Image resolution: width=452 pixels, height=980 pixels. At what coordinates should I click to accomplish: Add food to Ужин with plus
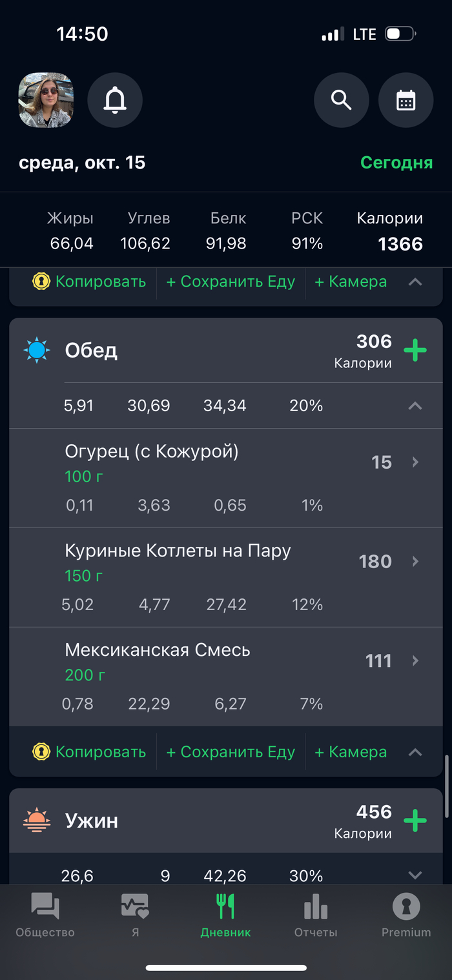point(415,821)
